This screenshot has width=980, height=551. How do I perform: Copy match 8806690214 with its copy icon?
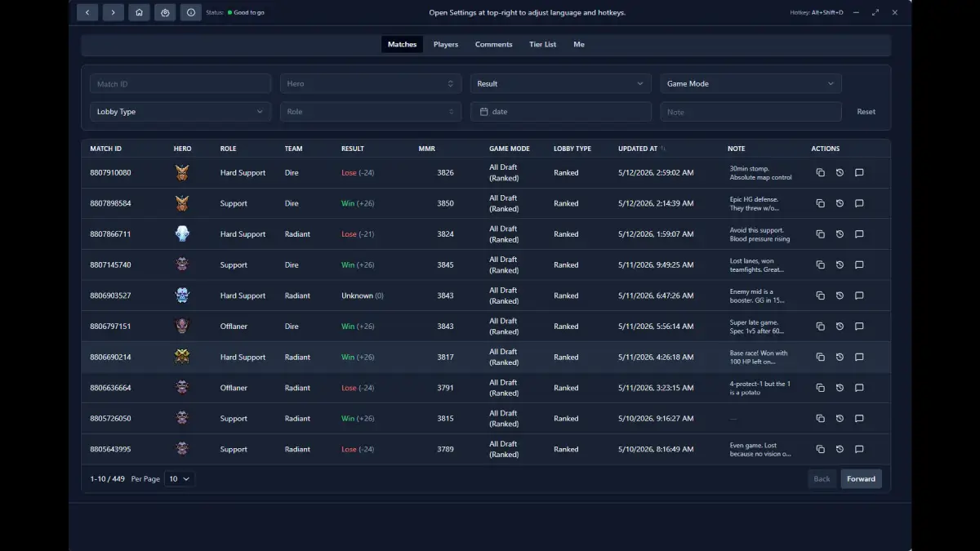(x=821, y=357)
